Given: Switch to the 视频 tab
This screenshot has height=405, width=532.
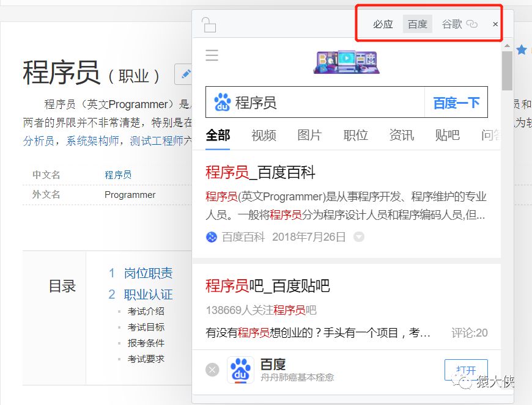Looking at the screenshot, I should coord(264,136).
